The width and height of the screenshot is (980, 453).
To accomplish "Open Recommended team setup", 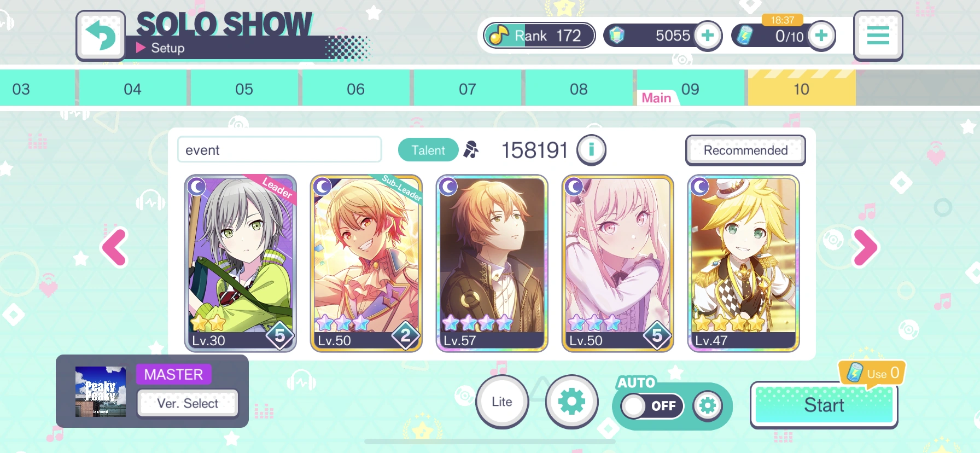I will tap(745, 150).
